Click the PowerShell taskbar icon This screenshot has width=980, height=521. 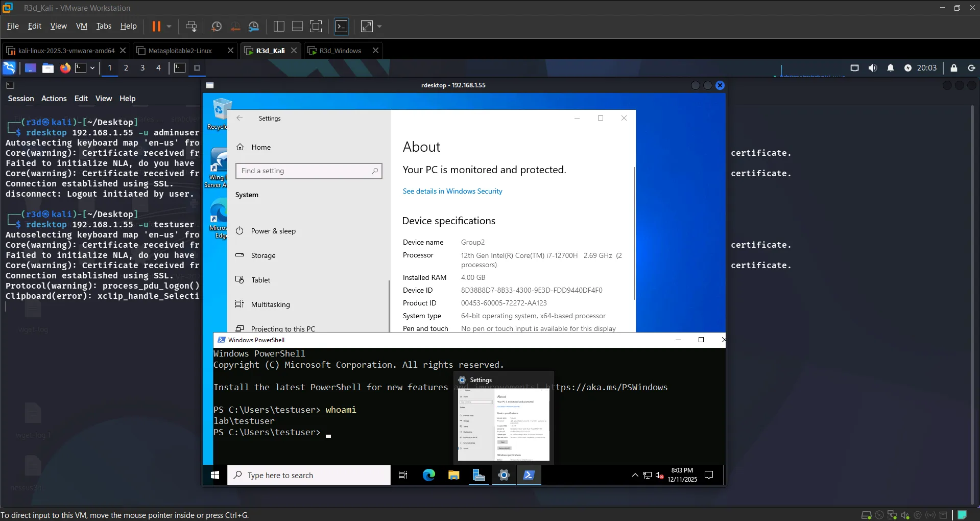click(529, 475)
